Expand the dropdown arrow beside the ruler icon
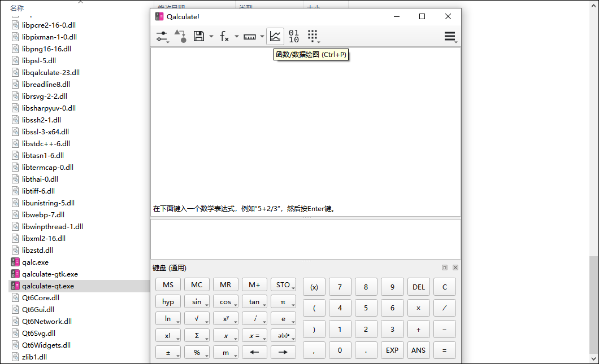Screen dimensions: 599x364 (262, 37)
